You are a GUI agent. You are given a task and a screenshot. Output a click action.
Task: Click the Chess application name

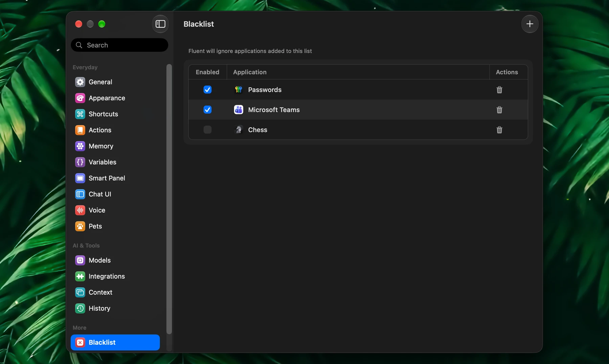(x=257, y=130)
